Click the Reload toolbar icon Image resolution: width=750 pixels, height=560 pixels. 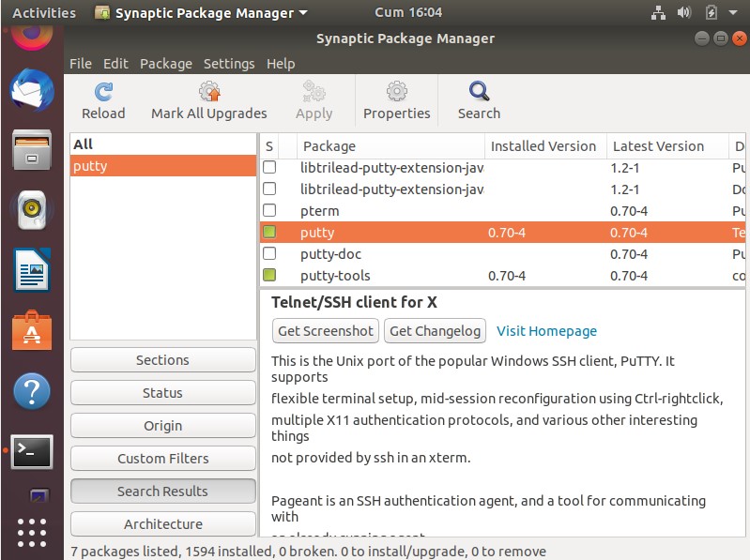[x=103, y=92]
